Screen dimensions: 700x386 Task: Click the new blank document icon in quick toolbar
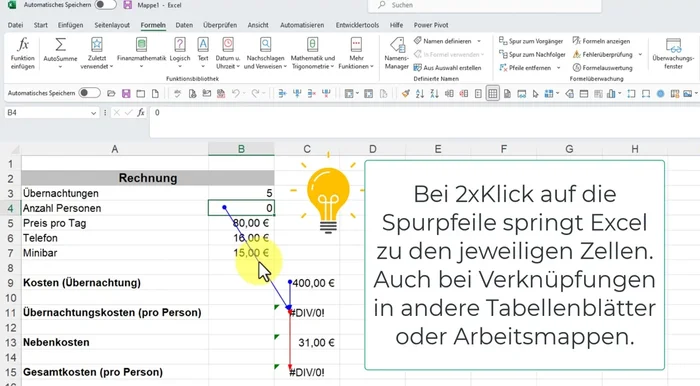[155, 93]
